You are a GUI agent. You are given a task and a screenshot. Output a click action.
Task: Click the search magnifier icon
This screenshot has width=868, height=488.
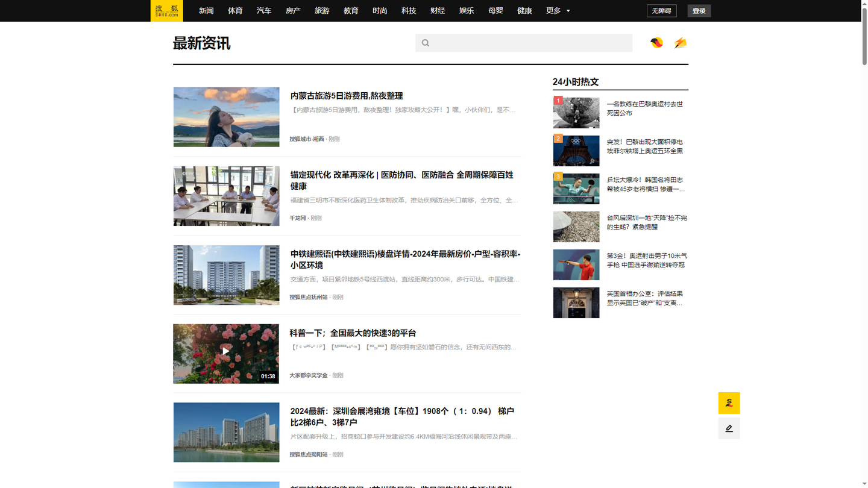426,43
